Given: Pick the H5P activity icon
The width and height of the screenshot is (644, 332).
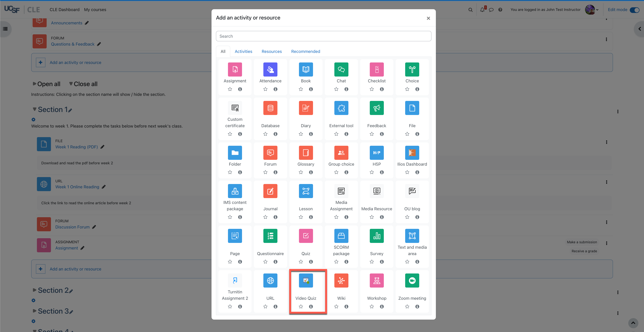Looking at the screenshot, I should tap(376, 152).
